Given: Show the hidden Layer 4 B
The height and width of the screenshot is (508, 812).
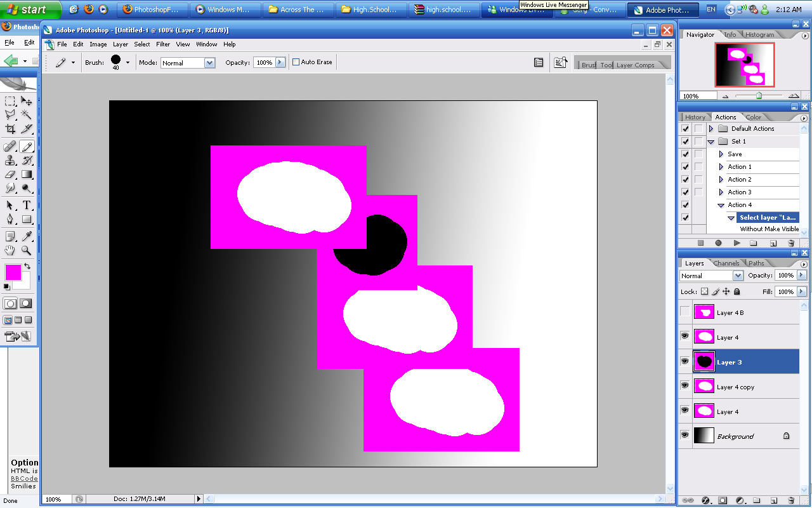Looking at the screenshot, I should (684, 312).
